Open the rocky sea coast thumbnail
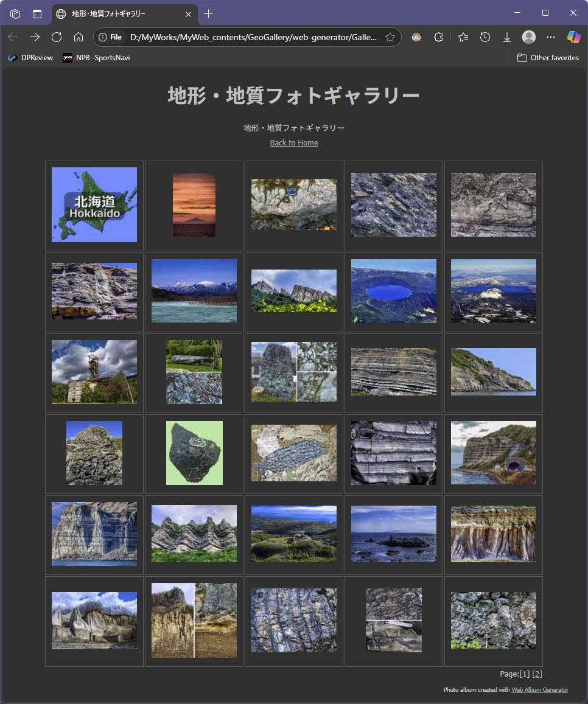The height and width of the screenshot is (704, 588). tap(393, 534)
